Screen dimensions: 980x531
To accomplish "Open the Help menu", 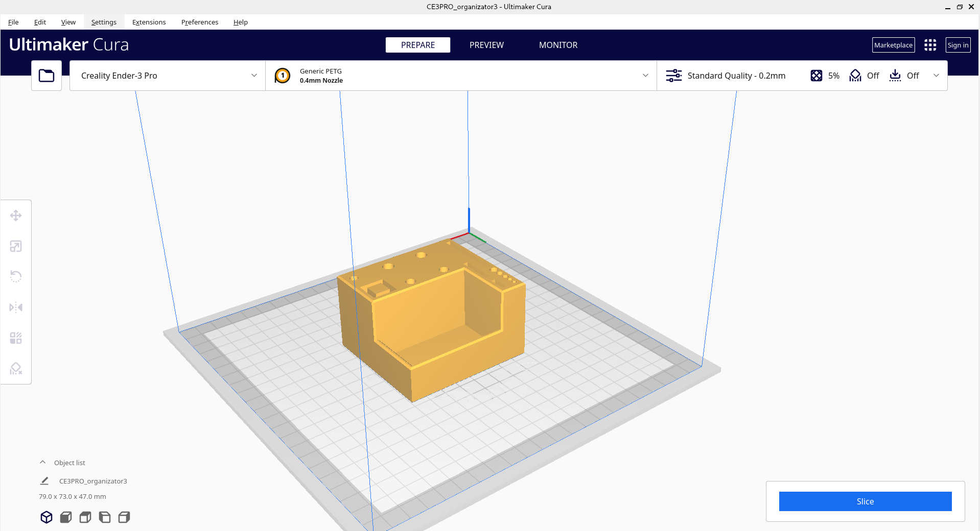I will (240, 22).
